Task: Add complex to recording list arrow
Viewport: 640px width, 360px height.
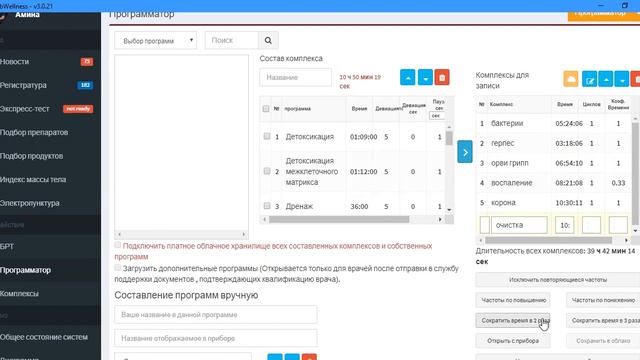Action: point(465,152)
